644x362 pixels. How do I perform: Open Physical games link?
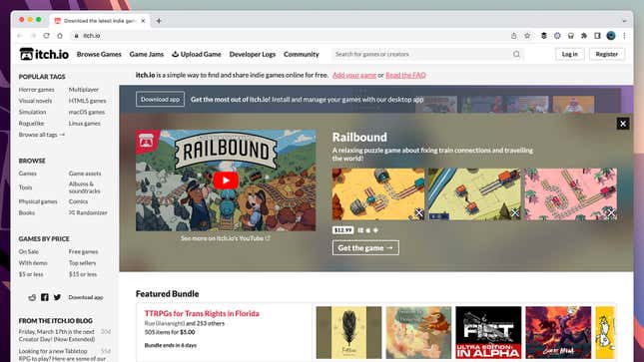tap(38, 201)
